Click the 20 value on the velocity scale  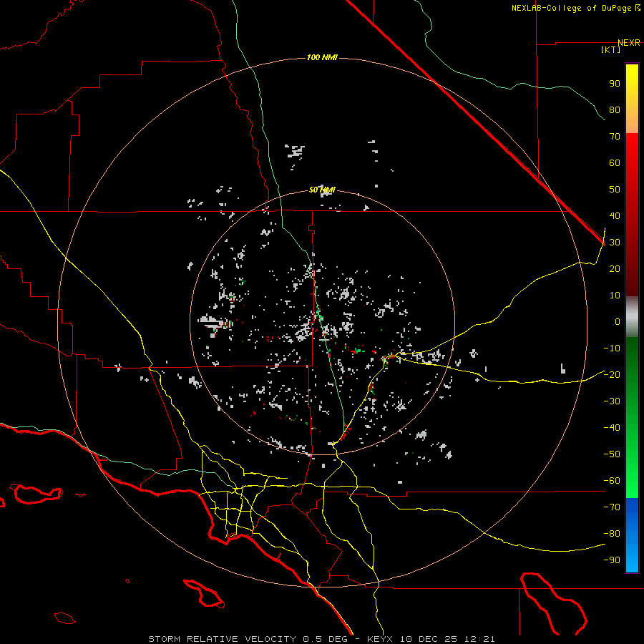[x=615, y=268]
